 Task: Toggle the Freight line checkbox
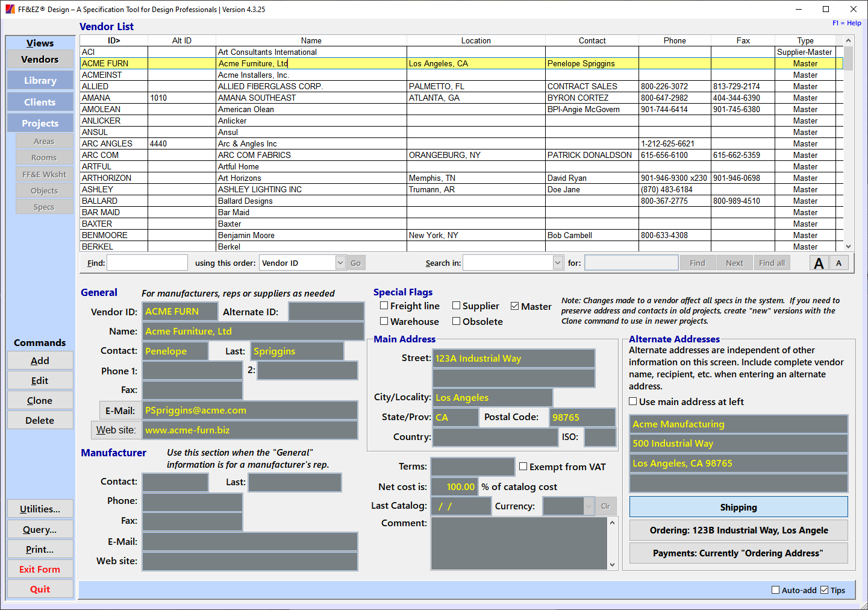[x=384, y=306]
